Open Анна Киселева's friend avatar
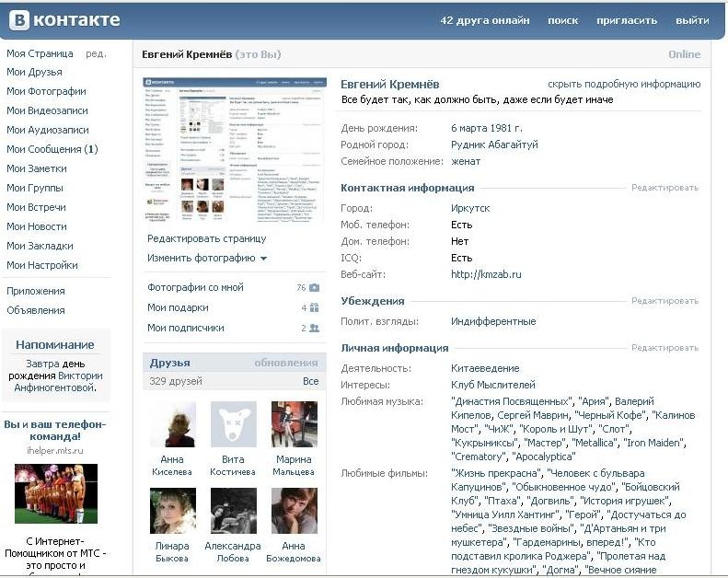728x578 pixels. (x=172, y=424)
